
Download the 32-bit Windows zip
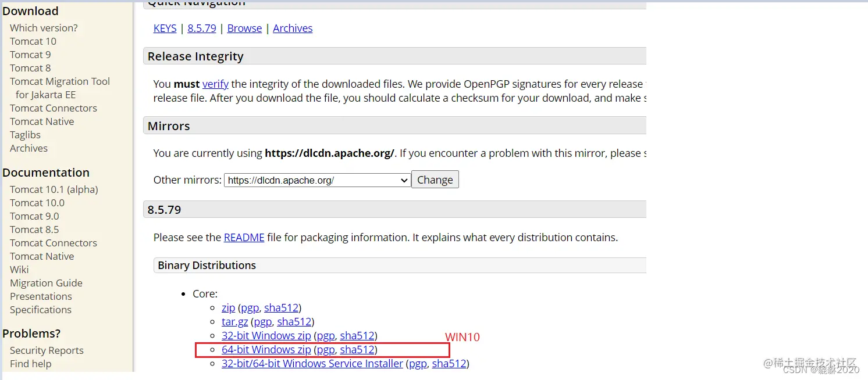[266, 336]
